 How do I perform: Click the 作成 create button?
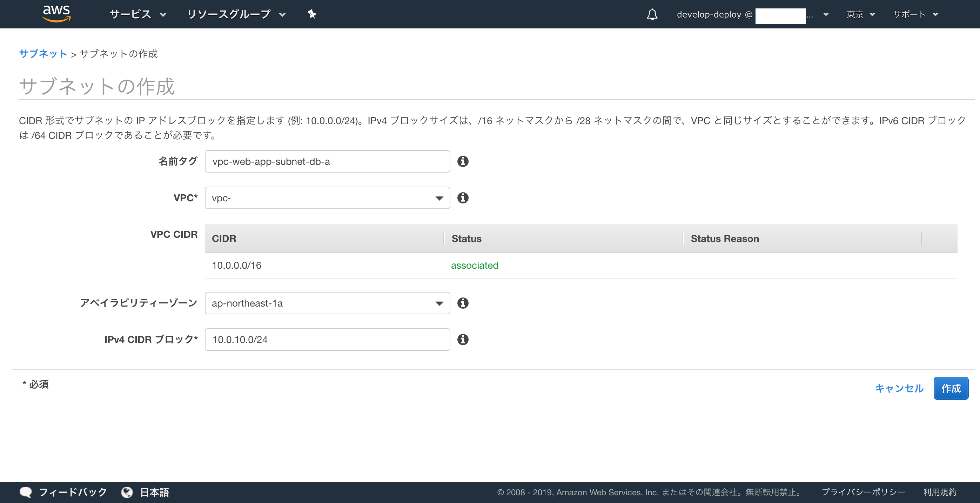[x=950, y=388]
